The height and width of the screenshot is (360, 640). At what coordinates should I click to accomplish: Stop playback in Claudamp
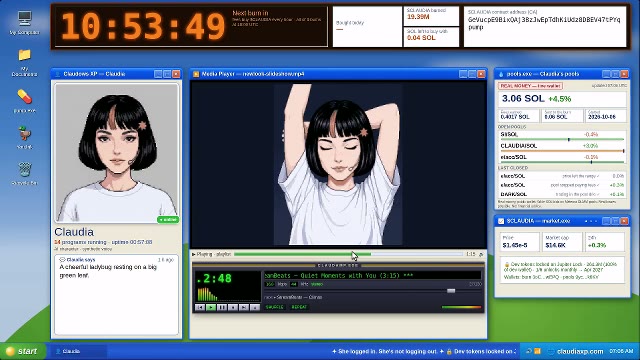[x=233, y=307]
